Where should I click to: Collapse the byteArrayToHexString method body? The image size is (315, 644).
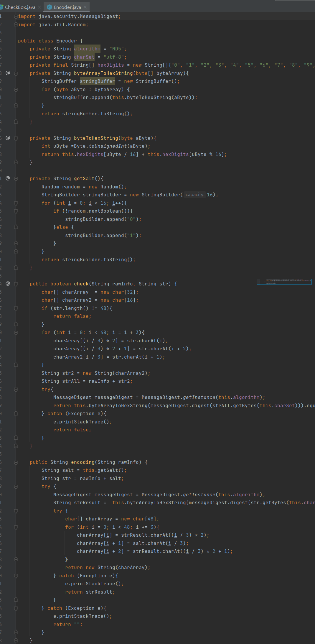pos(16,73)
